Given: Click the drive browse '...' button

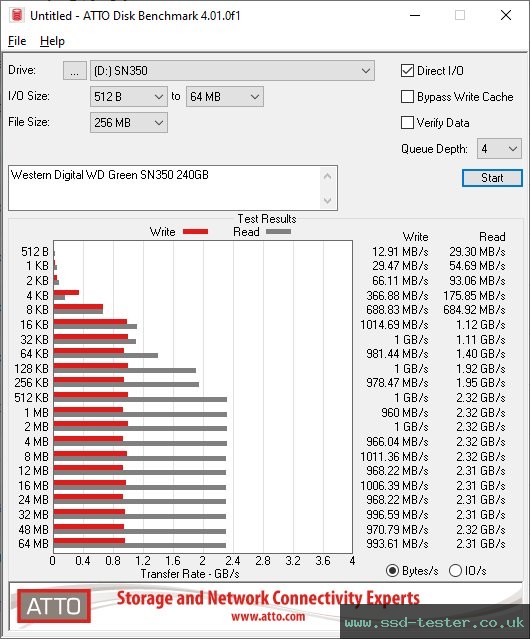Looking at the screenshot, I should click(75, 71).
